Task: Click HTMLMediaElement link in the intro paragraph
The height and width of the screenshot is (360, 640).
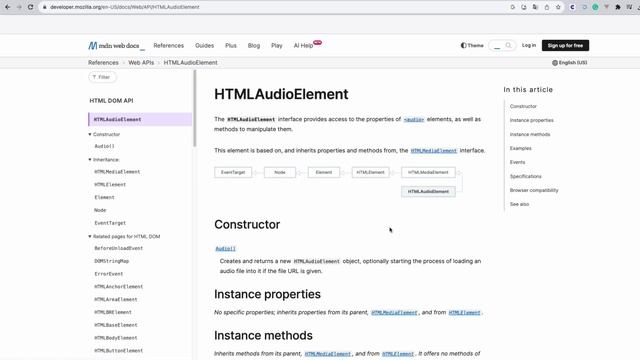Action: click(x=433, y=151)
